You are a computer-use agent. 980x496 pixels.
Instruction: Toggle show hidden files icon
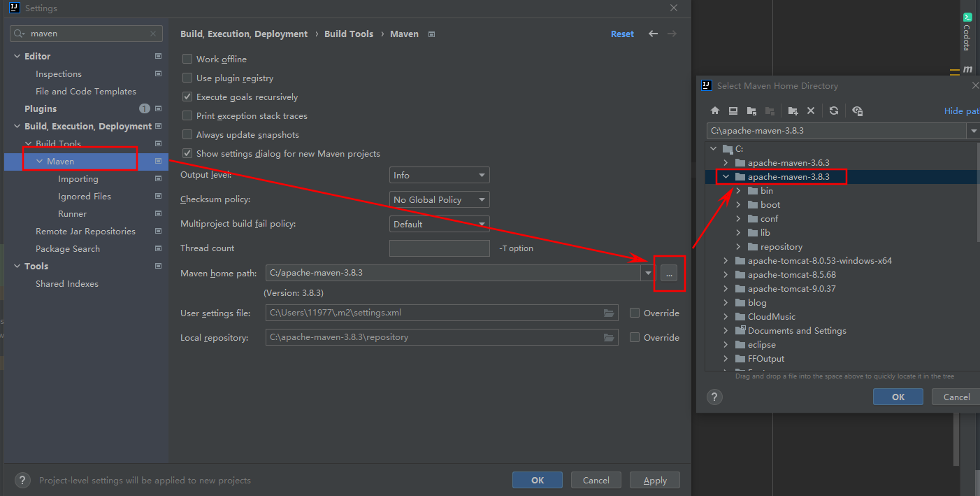[858, 111]
